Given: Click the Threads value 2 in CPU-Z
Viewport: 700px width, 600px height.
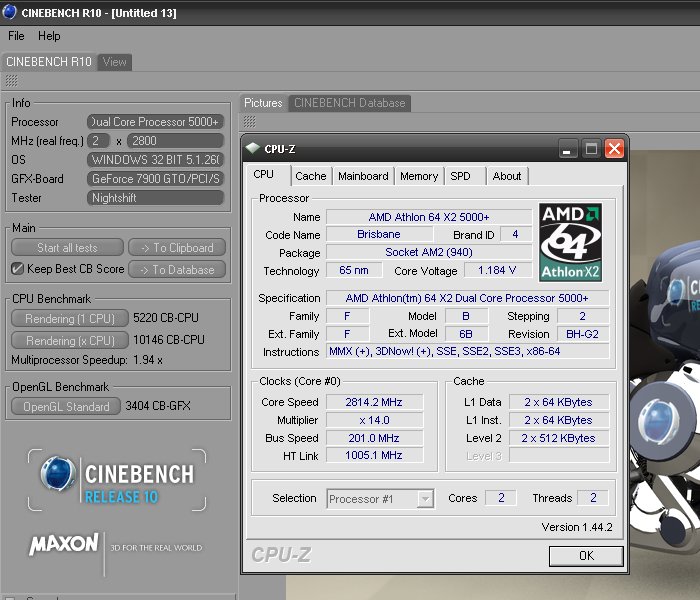Looking at the screenshot, I should pyautogui.click(x=593, y=498).
